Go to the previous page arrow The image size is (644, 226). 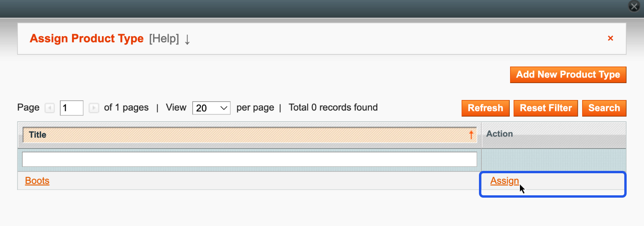click(x=50, y=108)
